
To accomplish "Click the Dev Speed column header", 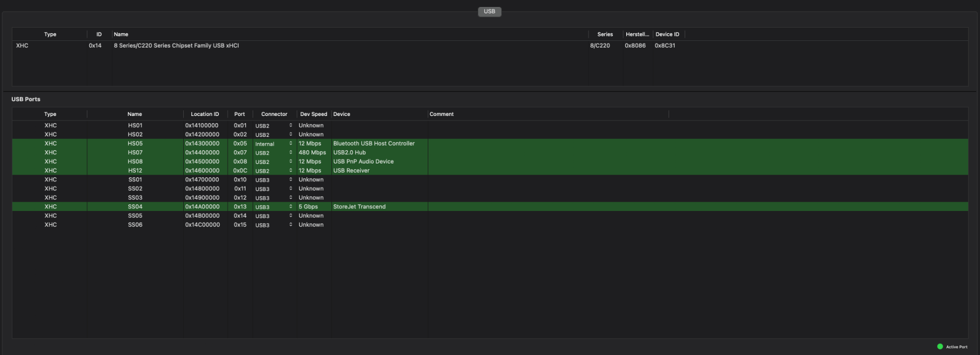I will point(313,114).
